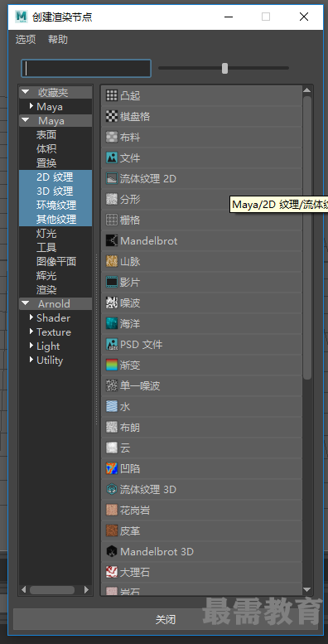
Task: Click the node list vertical scrollbar thumb
Action: point(307,237)
